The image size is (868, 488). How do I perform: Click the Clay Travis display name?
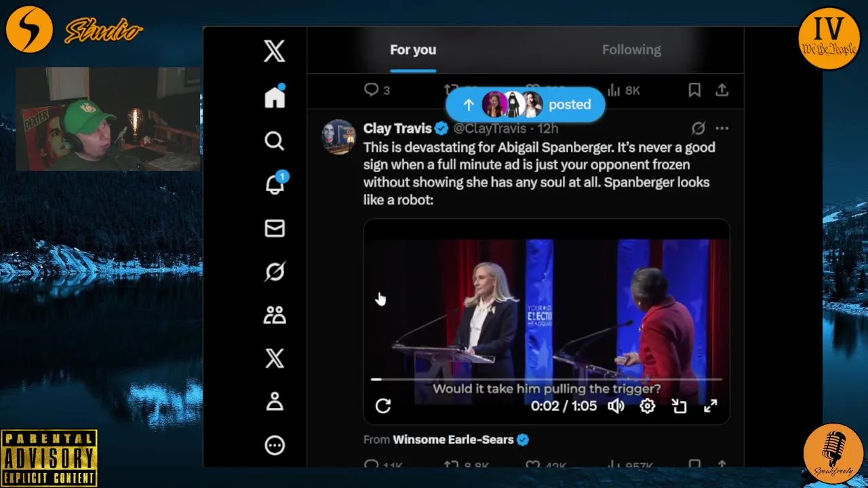[x=397, y=128]
